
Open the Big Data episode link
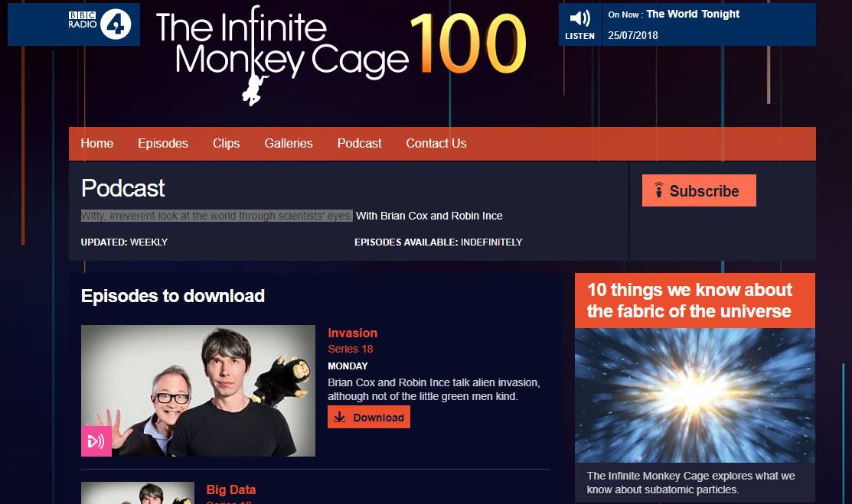pyautogui.click(x=231, y=489)
